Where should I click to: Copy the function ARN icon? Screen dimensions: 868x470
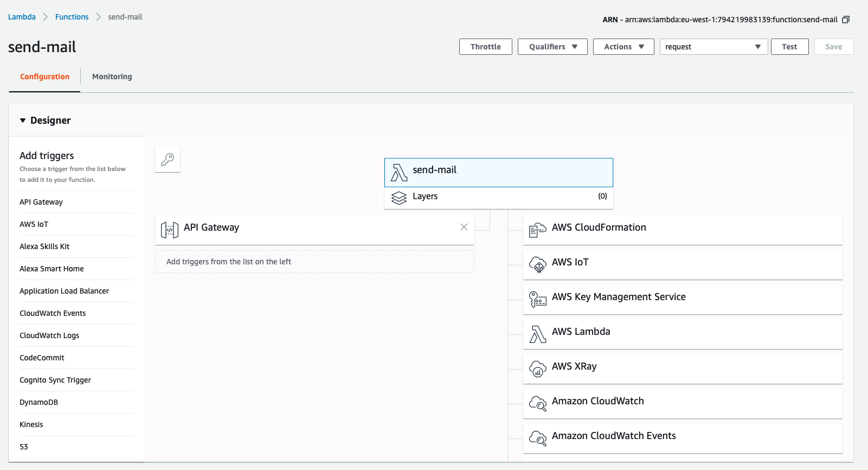coord(846,20)
